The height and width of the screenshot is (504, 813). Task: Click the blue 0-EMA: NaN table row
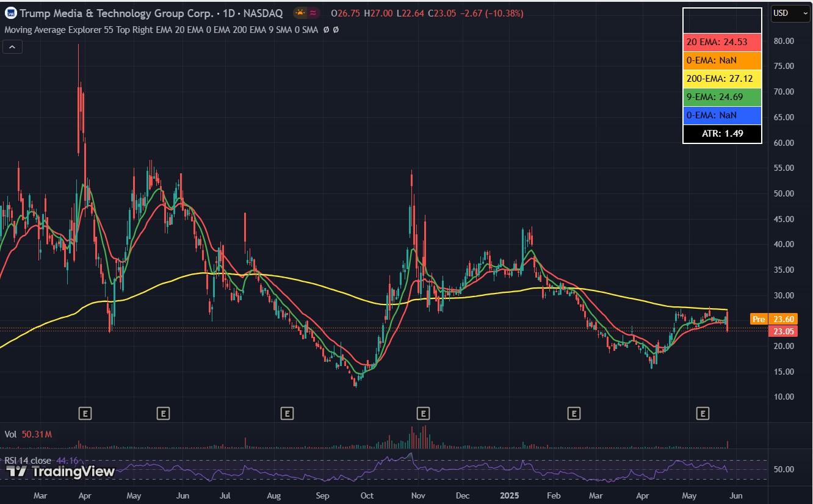pyautogui.click(x=722, y=115)
